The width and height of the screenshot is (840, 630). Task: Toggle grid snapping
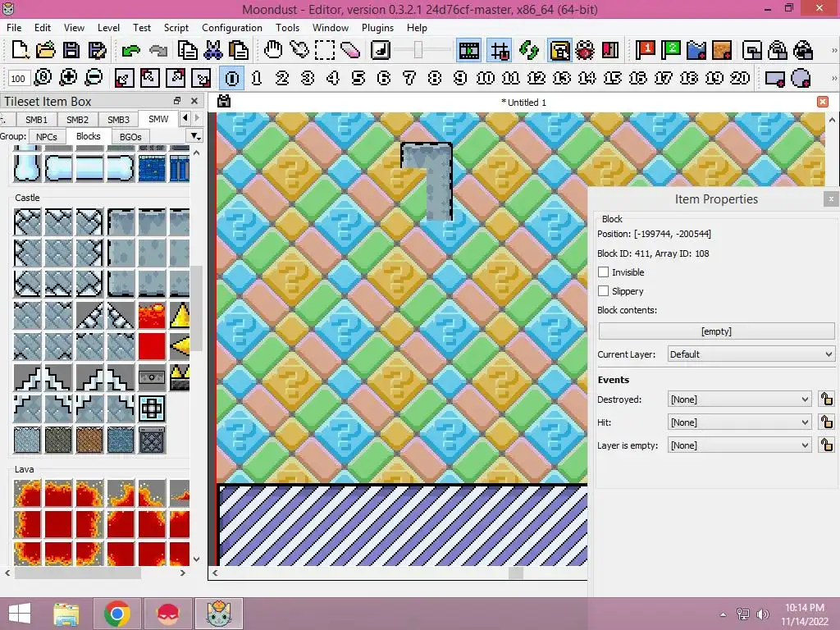click(x=500, y=51)
